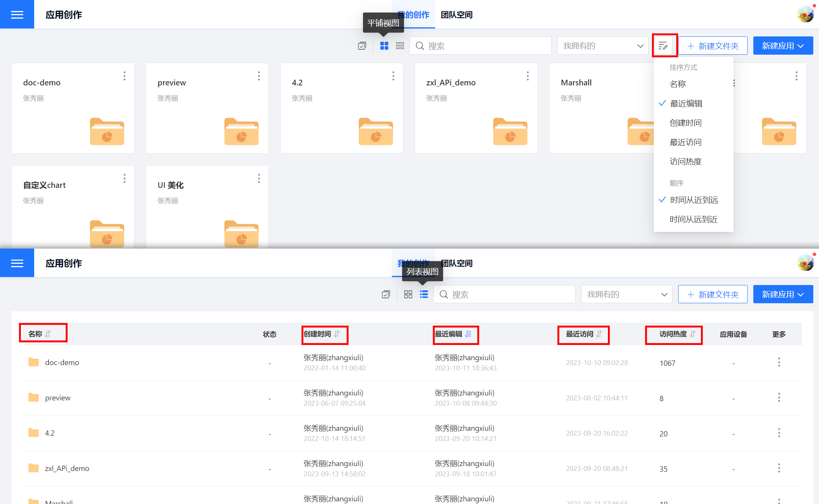
Task: Click the sort/filter icon button
Action: click(663, 46)
